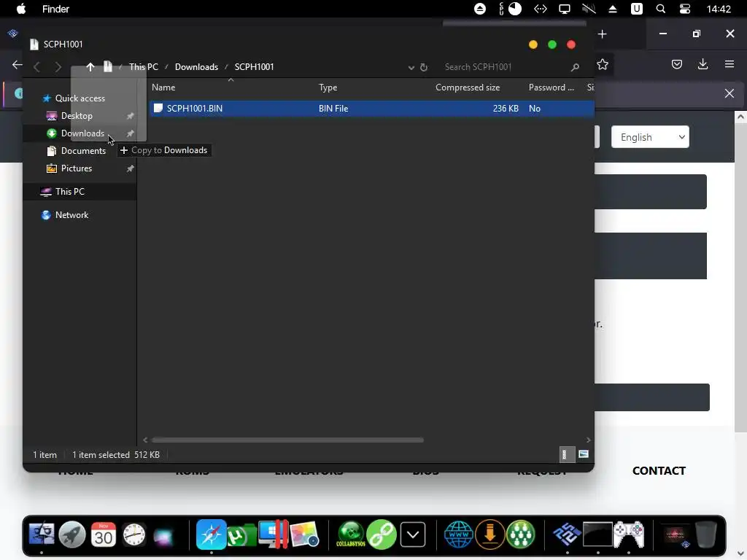This screenshot has height=560, width=747.
Task: Click scroll left arrow of file list
Action: click(145, 440)
